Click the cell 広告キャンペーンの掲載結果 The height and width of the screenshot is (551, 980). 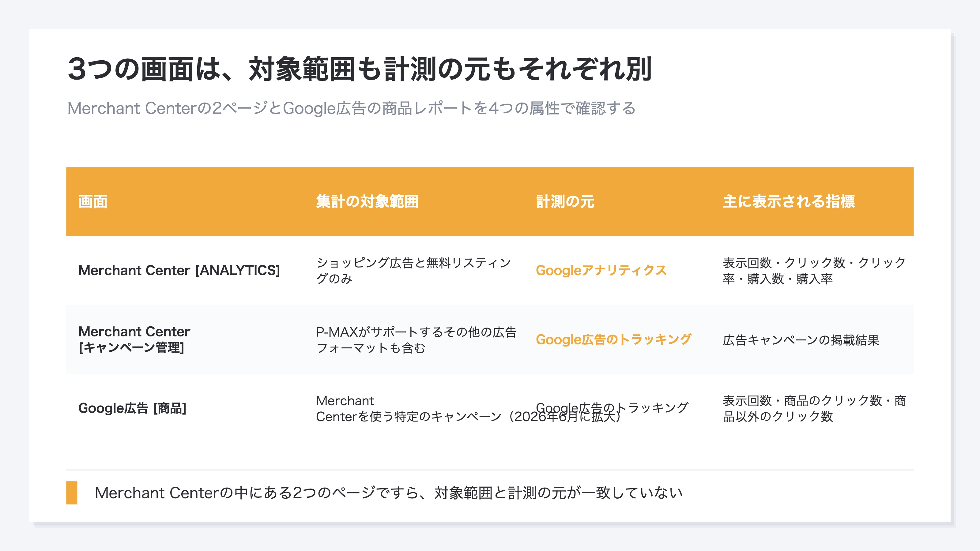801,340
